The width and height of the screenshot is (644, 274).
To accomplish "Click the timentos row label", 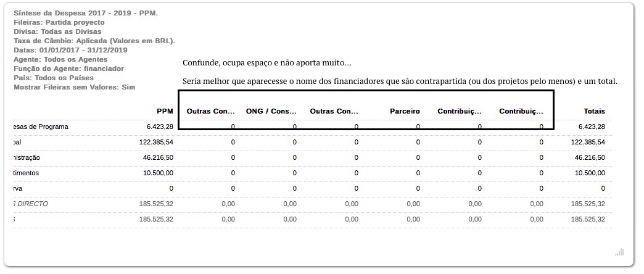I will [27, 173].
